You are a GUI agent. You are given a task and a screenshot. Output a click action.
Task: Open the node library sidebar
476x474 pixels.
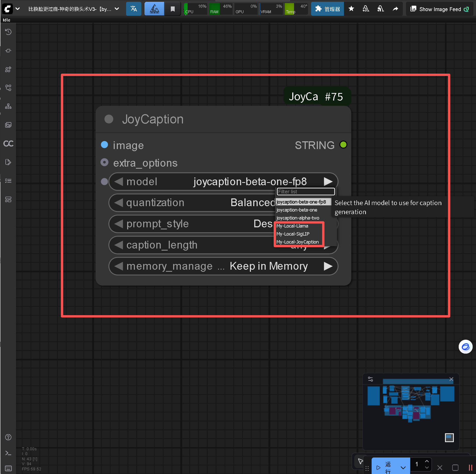click(x=8, y=69)
